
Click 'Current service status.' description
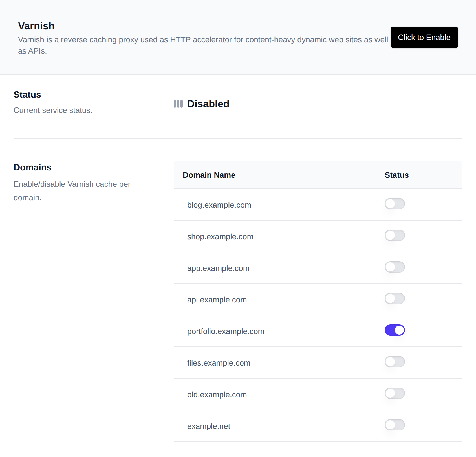(53, 110)
